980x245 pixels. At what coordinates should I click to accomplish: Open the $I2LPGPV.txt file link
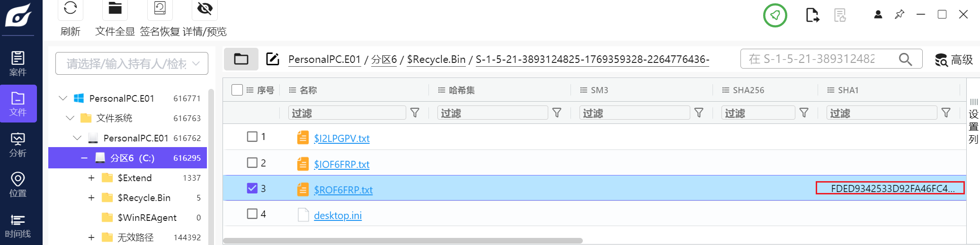click(x=341, y=139)
